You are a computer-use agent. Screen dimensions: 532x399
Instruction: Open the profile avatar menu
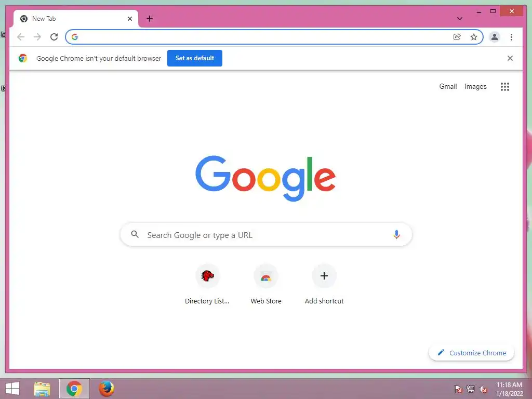[495, 37]
